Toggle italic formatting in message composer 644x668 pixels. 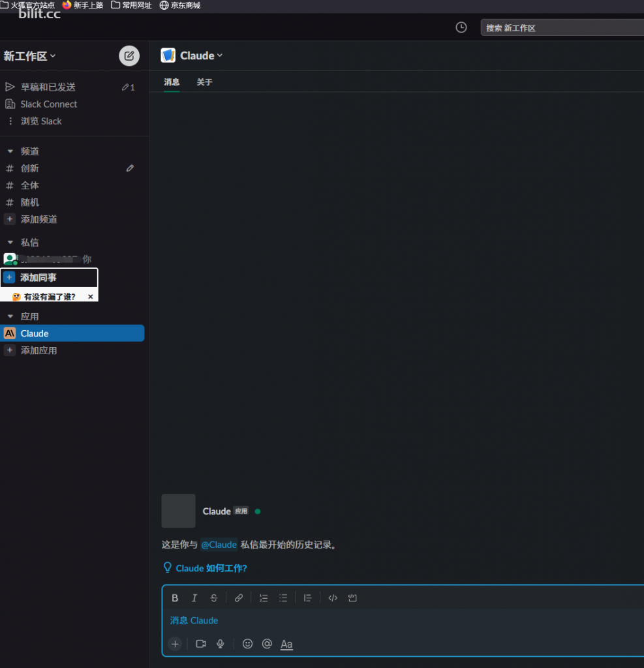pyautogui.click(x=194, y=598)
